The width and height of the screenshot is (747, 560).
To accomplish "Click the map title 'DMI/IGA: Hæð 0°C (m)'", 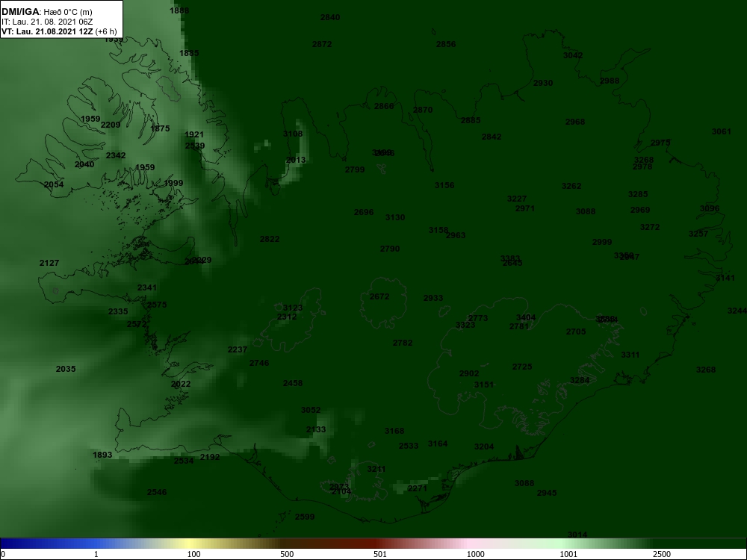I will click(x=46, y=12).
